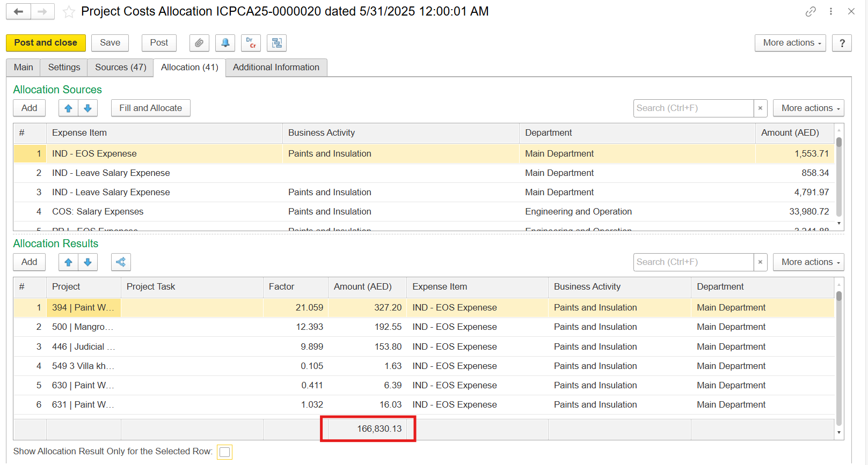Mark document as favorite with star icon
Viewport: 868px width, 465px height.
69,12
